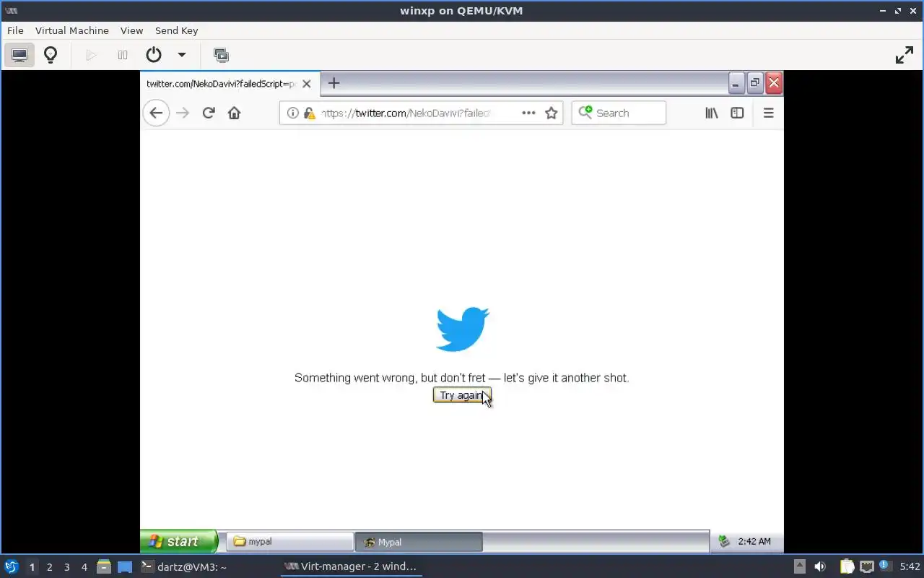The height and width of the screenshot is (578, 924).
Task: Click the host clipboard tray icon
Action: click(x=847, y=566)
